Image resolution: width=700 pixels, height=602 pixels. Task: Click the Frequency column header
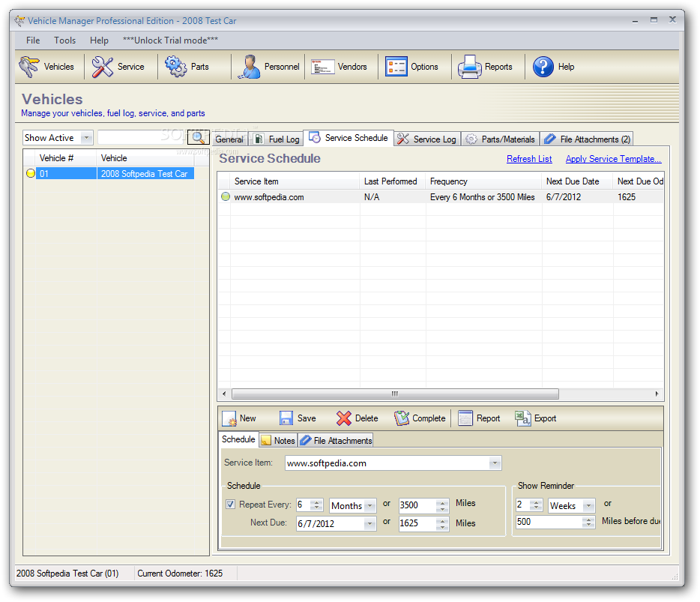pos(483,181)
